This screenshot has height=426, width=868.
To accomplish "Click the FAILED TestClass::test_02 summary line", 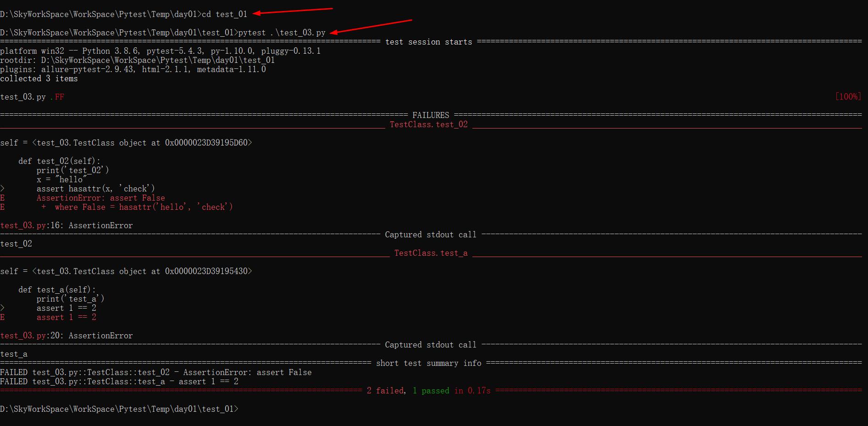I will point(156,372).
